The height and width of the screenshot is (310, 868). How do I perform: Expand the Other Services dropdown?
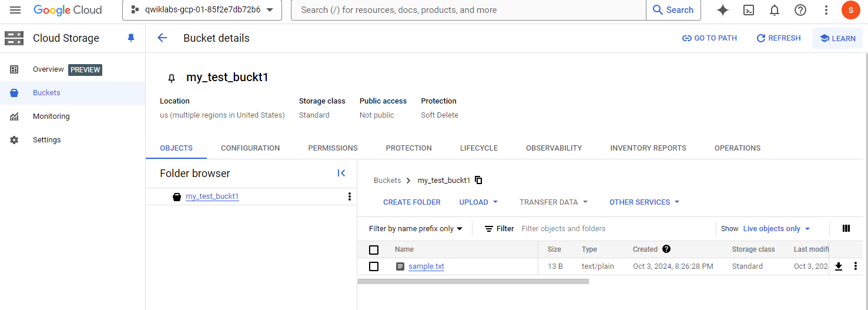coord(644,202)
